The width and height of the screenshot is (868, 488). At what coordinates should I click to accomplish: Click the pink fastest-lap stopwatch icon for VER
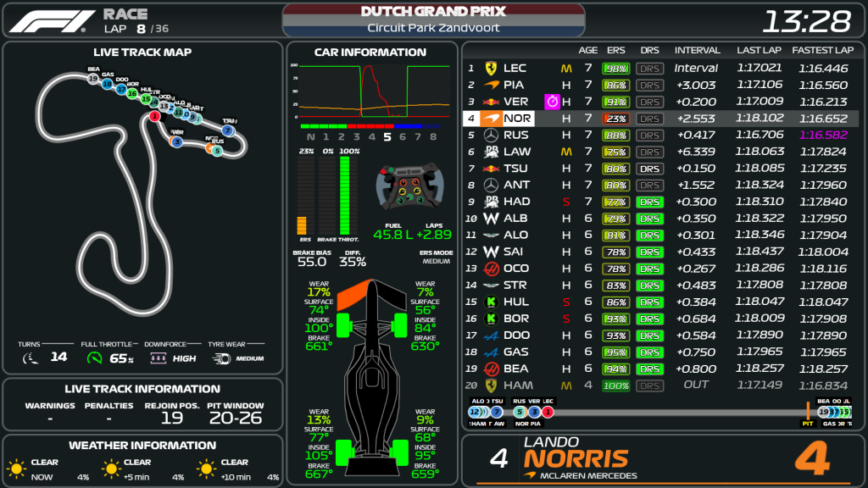pos(552,102)
